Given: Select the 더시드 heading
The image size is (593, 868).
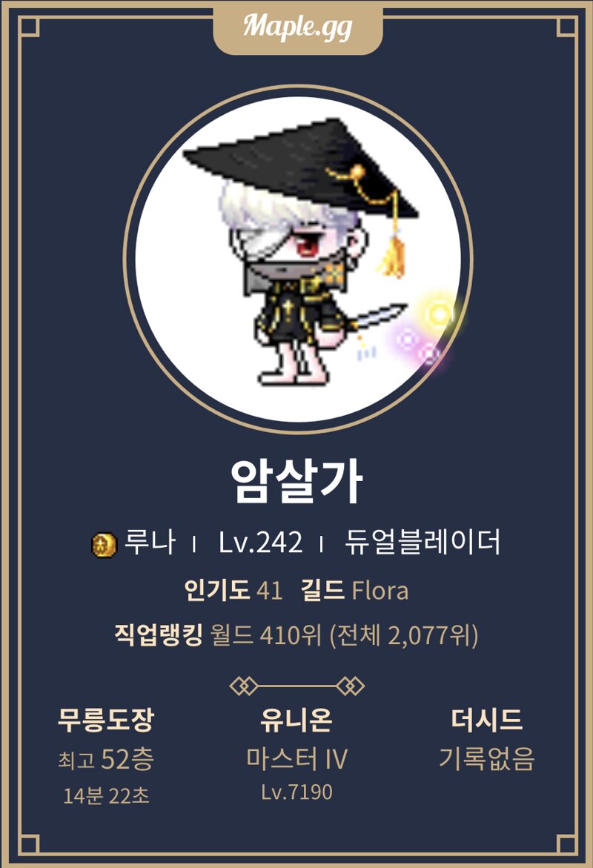Looking at the screenshot, I should [487, 719].
